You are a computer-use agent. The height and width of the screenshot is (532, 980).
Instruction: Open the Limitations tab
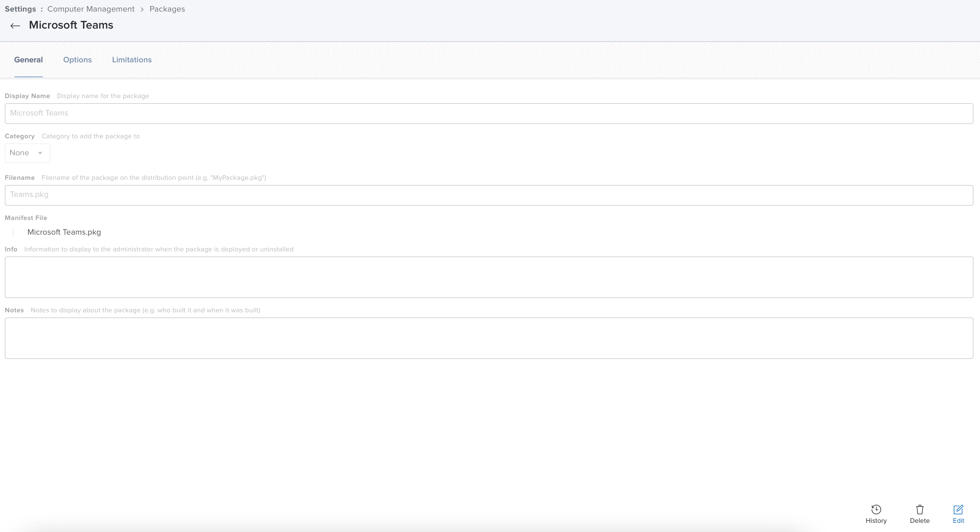coord(132,60)
